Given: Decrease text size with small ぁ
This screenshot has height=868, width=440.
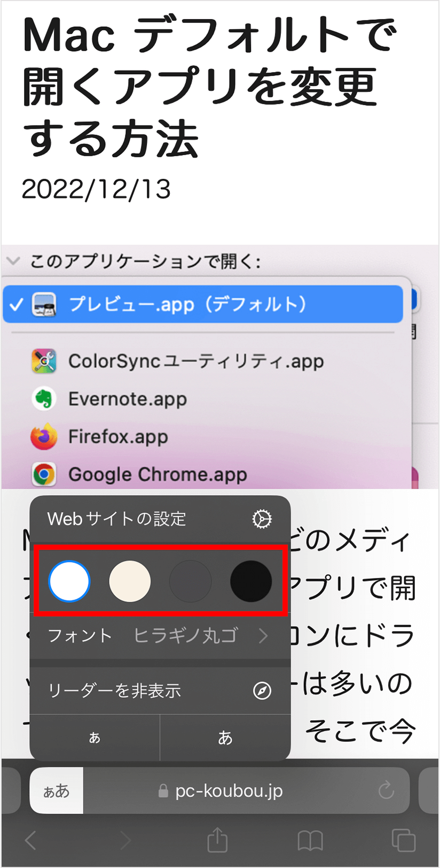Looking at the screenshot, I should [x=95, y=737].
